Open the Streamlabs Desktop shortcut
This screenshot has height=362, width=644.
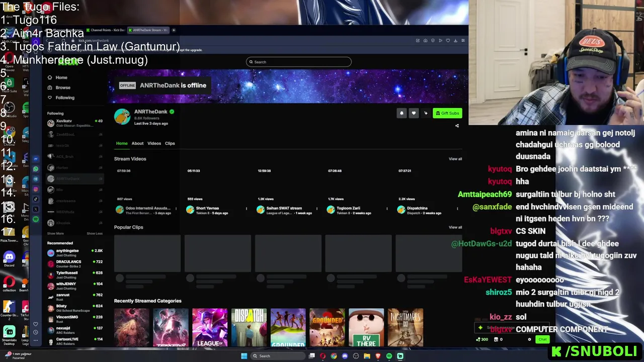coord(9,334)
